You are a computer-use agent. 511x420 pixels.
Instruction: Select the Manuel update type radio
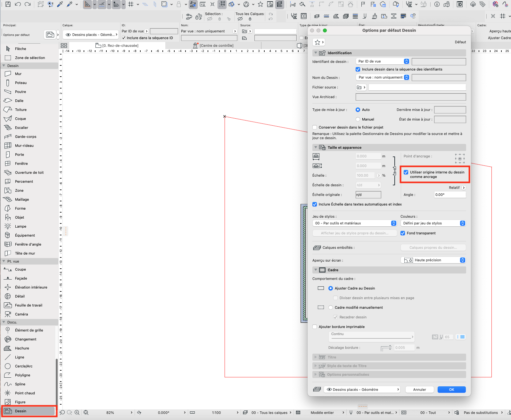tap(358, 119)
